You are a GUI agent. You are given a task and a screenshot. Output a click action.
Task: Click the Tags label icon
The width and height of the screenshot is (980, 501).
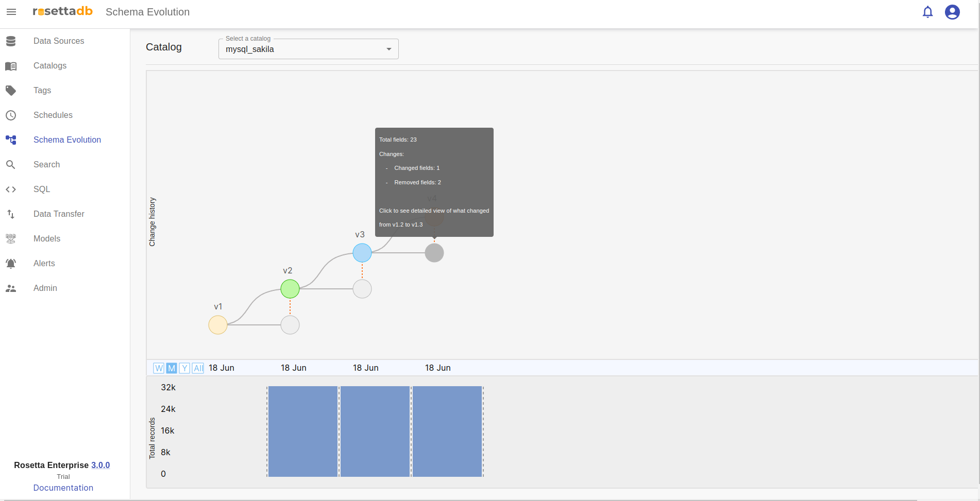coord(11,91)
